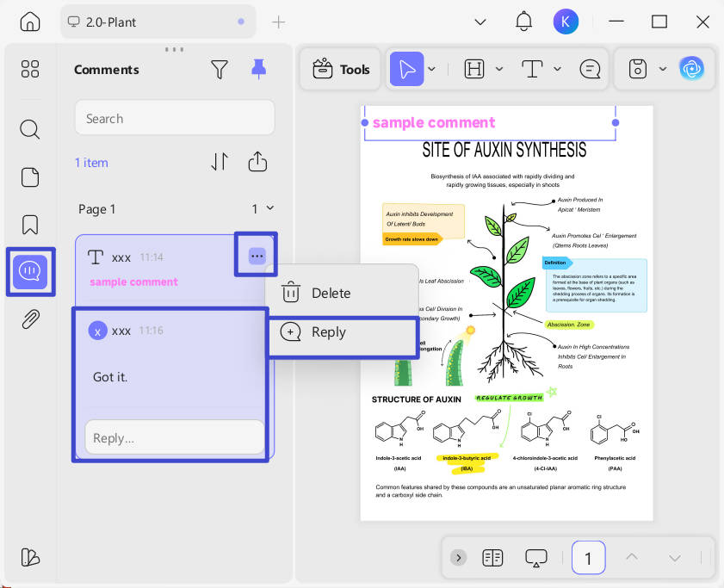Click the X avatar on the reply
724x588 pixels.
click(x=97, y=331)
